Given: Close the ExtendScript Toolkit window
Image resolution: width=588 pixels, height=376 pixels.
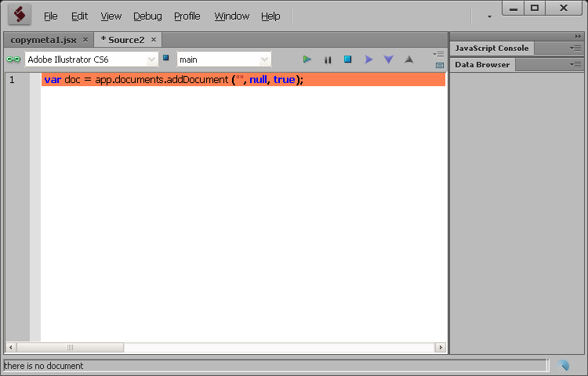Looking at the screenshot, I should click(563, 9).
